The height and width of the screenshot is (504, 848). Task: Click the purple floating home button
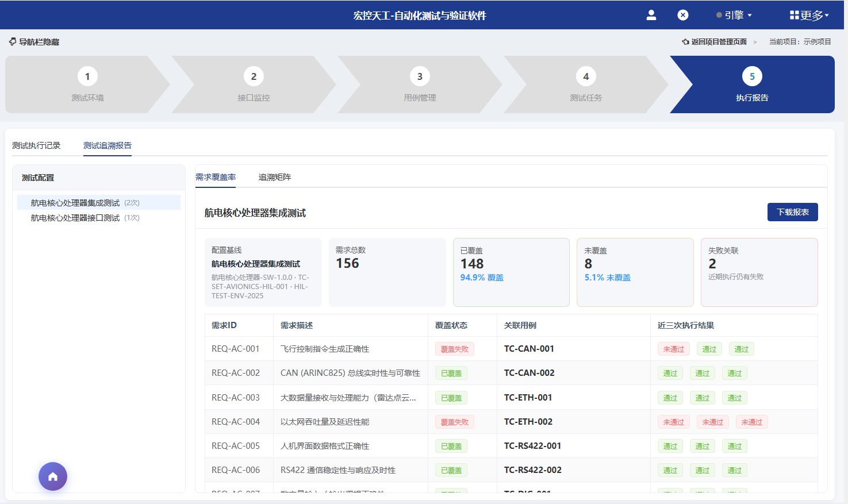click(x=52, y=476)
